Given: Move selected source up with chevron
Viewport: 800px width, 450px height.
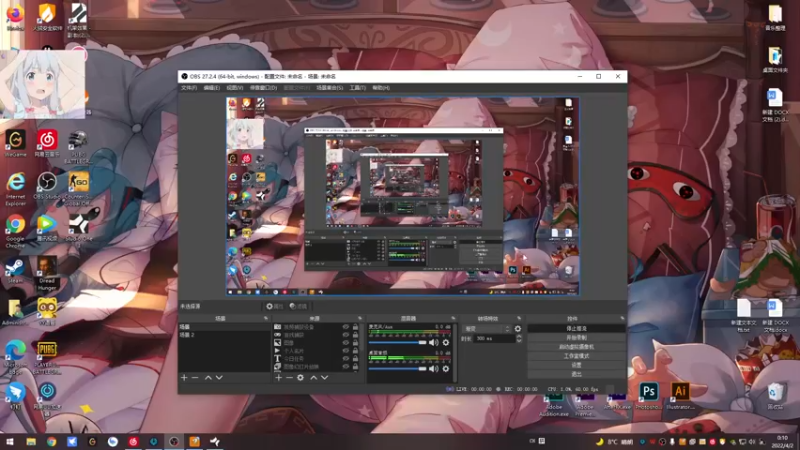Looking at the screenshot, I should (314, 378).
